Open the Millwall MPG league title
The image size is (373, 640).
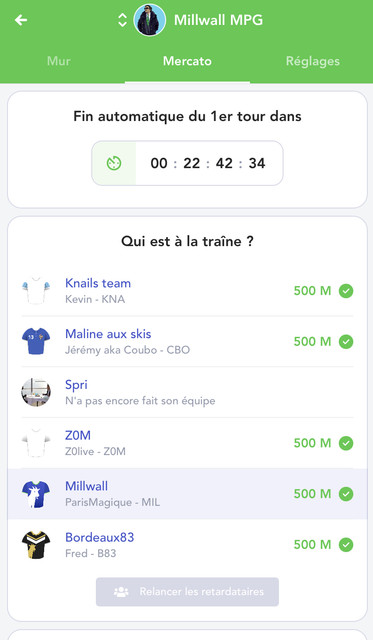click(218, 20)
